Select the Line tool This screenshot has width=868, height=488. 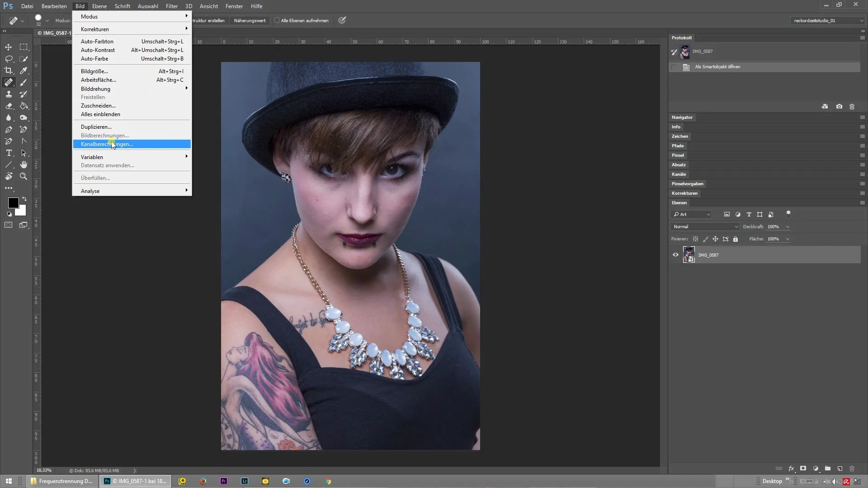9,164
